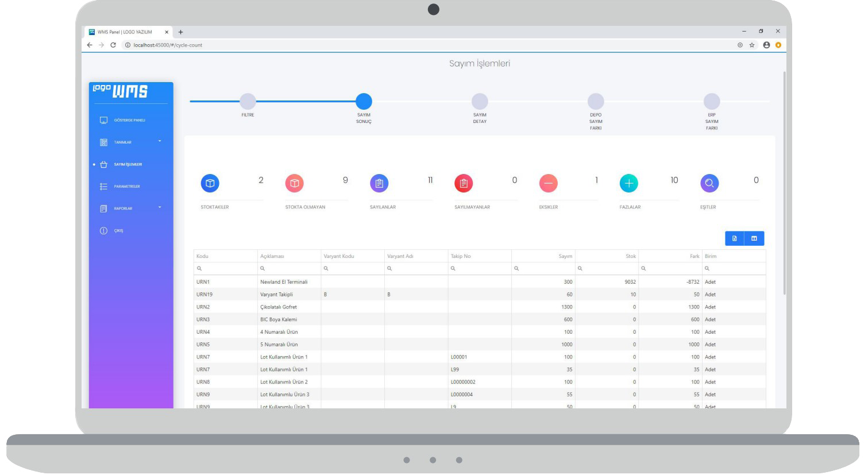Click Çıkış to log out
Viewport: 868px width, 475px height.
pyautogui.click(x=118, y=231)
